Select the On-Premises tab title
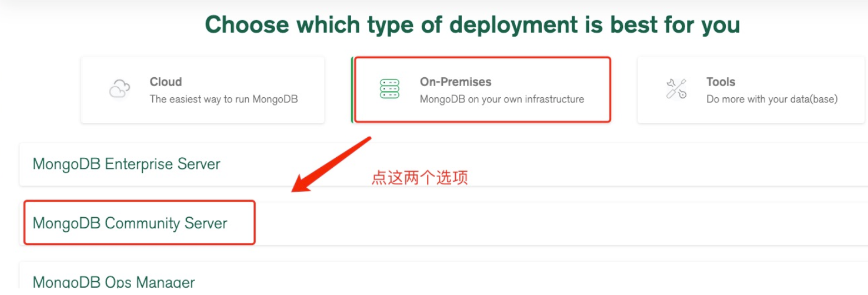This screenshot has width=868, height=295. click(455, 82)
